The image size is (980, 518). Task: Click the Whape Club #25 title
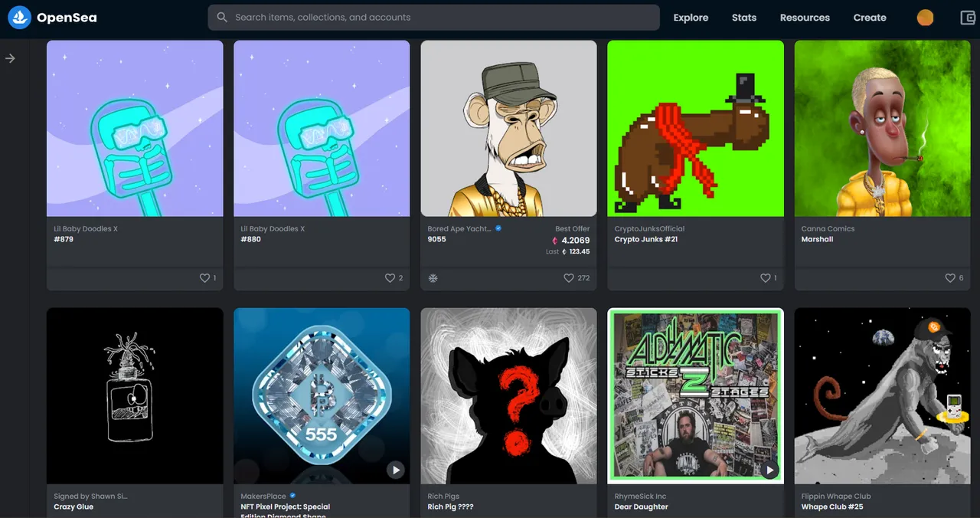pyautogui.click(x=832, y=507)
